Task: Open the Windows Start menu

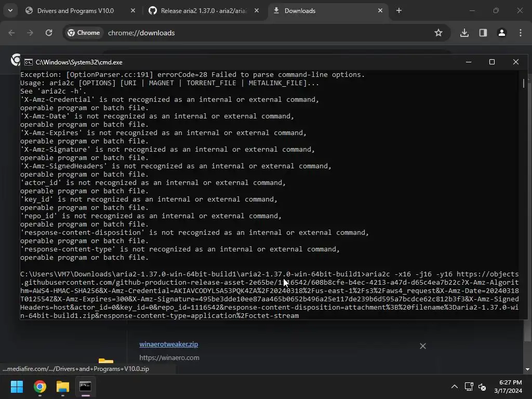Action: pos(17,387)
